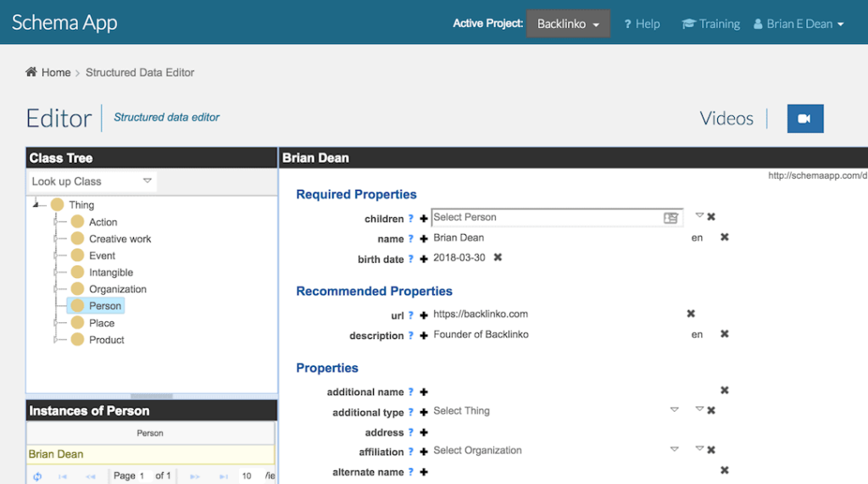This screenshot has height=484, width=868.
Task: Click the plus icon for children property
Action: pyautogui.click(x=424, y=219)
